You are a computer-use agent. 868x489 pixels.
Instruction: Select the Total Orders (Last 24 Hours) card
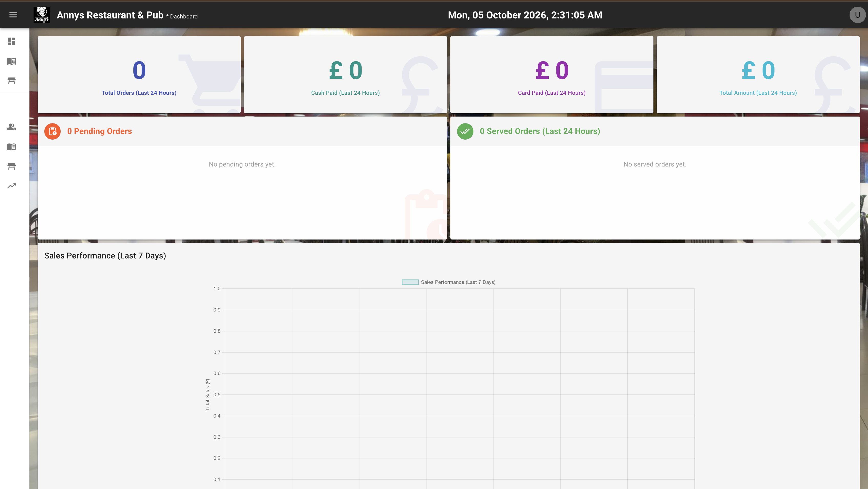coord(139,75)
